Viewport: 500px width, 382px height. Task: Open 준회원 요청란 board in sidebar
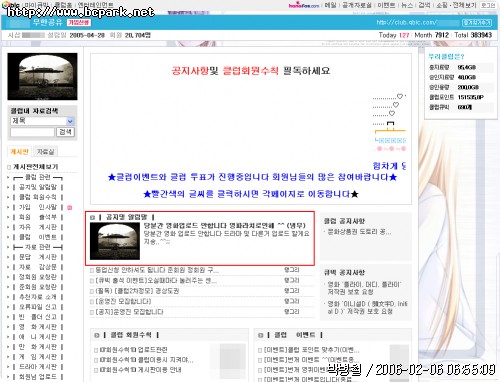[38, 287]
